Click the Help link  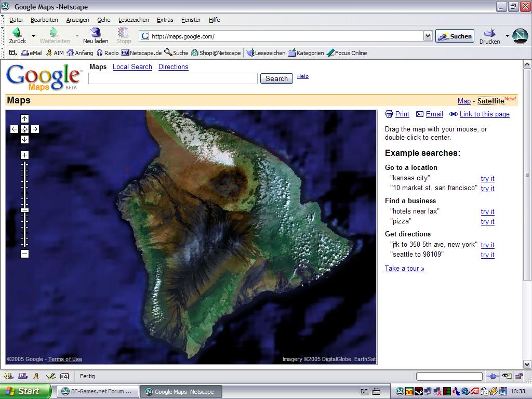click(x=303, y=76)
